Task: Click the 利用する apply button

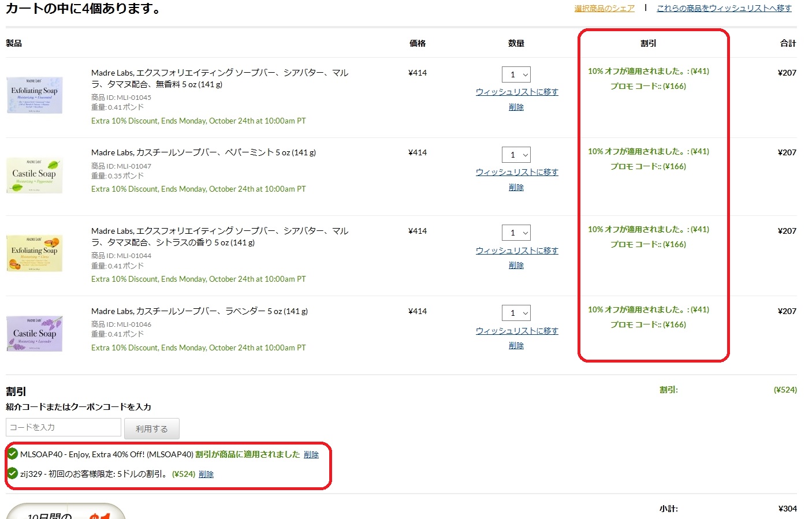Action: pos(152,429)
